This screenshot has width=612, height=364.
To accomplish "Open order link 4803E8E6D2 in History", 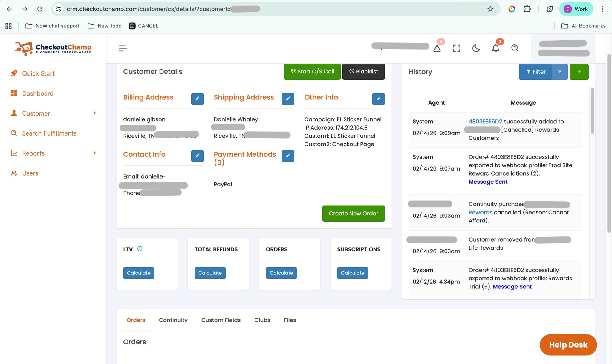I will coord(485,121).
